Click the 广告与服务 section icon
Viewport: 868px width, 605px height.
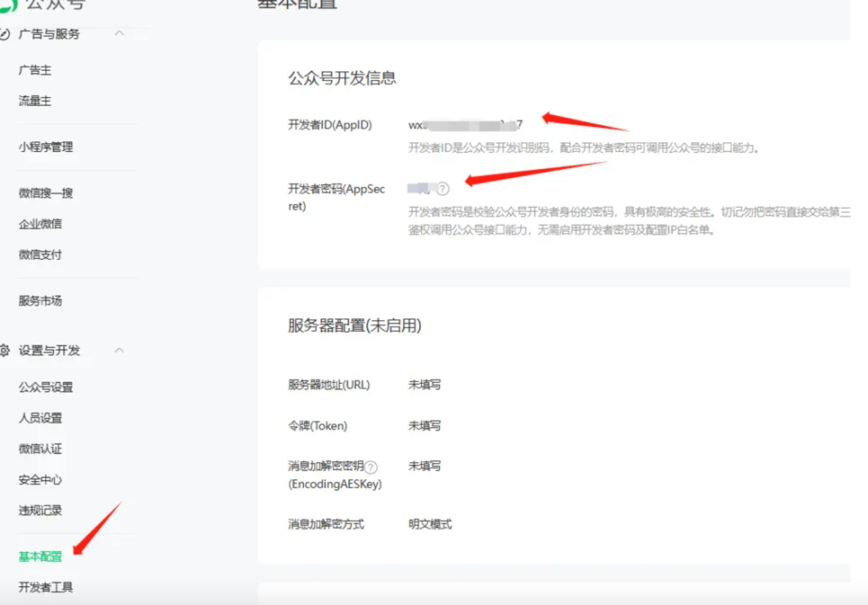pos(5,34)
